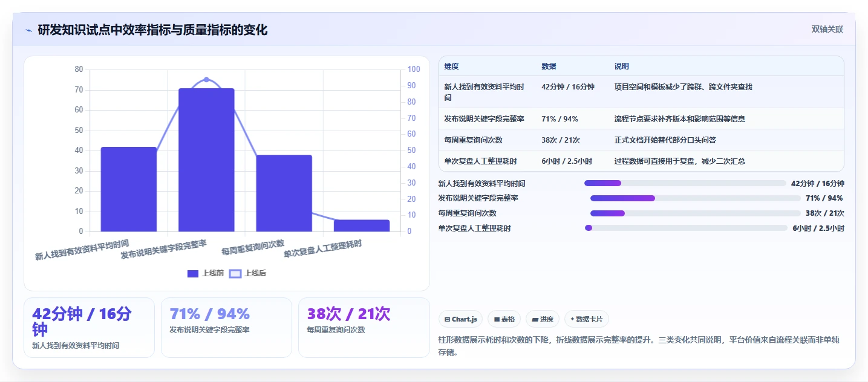Click the 说明 column header

click(621, 66)
